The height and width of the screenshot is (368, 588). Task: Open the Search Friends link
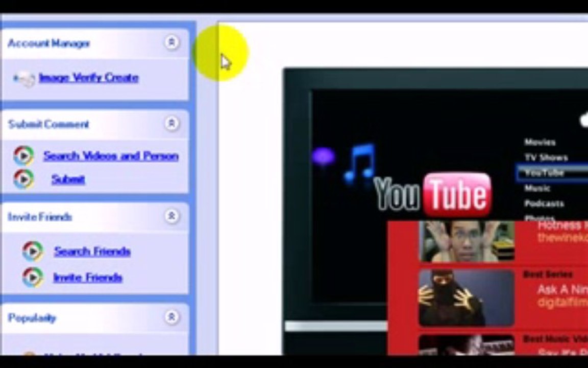click(92, 251)
